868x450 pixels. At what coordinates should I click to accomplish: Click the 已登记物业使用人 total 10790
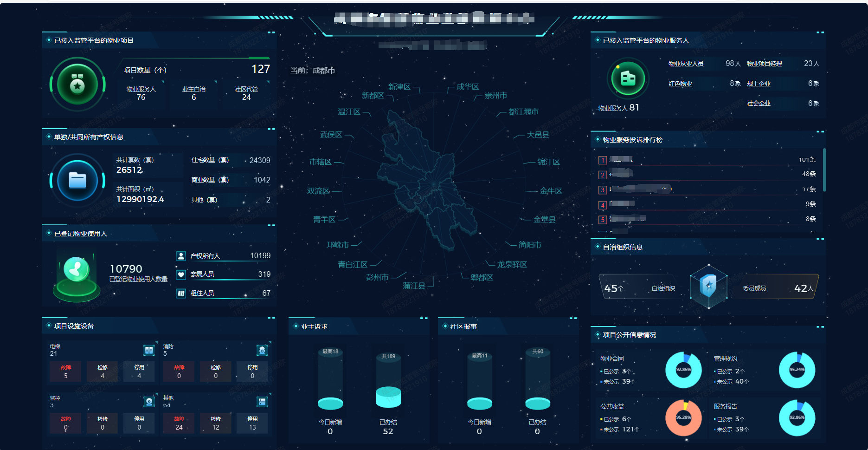pos(126,269)
